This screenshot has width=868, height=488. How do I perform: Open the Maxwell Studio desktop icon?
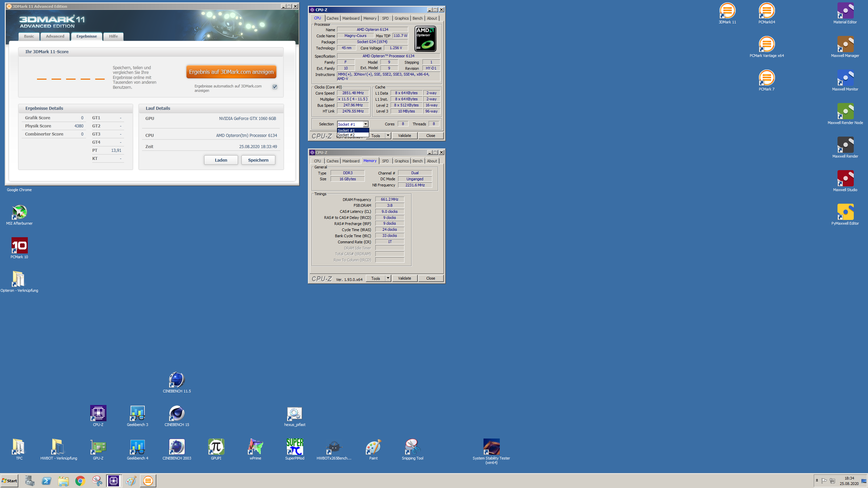[x=845, y=181]
